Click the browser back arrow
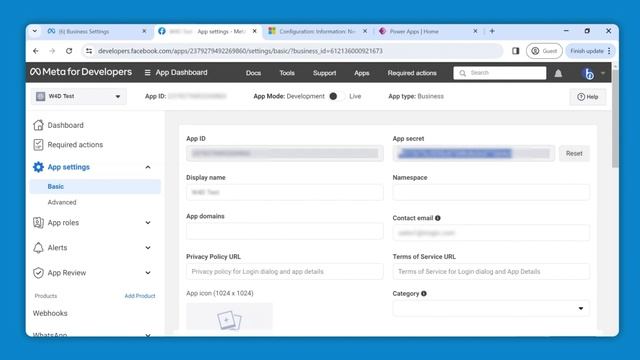 click(x=36, y=51)
